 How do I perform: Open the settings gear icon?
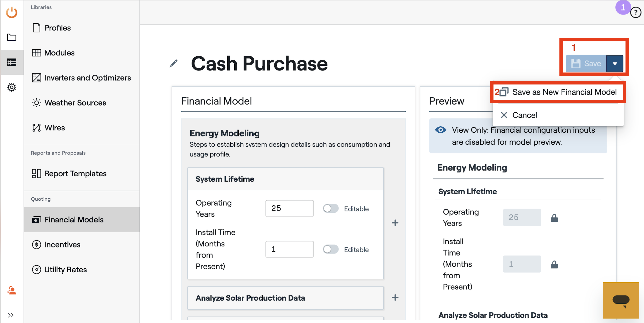pyautogui.click(x=12, y=87)
